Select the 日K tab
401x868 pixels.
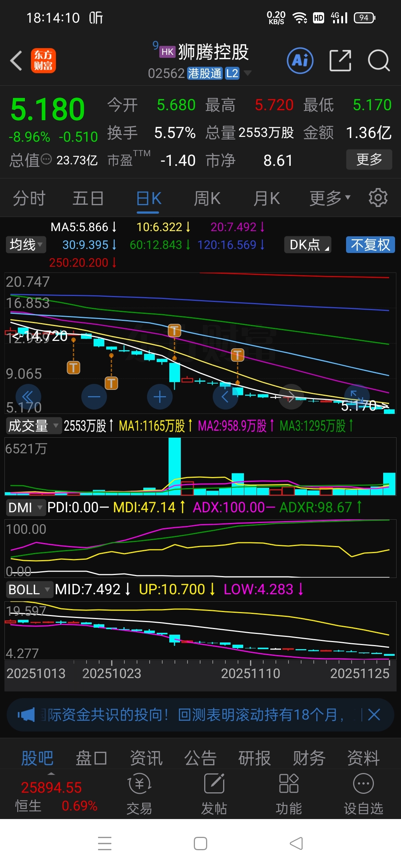click(148, 198)
